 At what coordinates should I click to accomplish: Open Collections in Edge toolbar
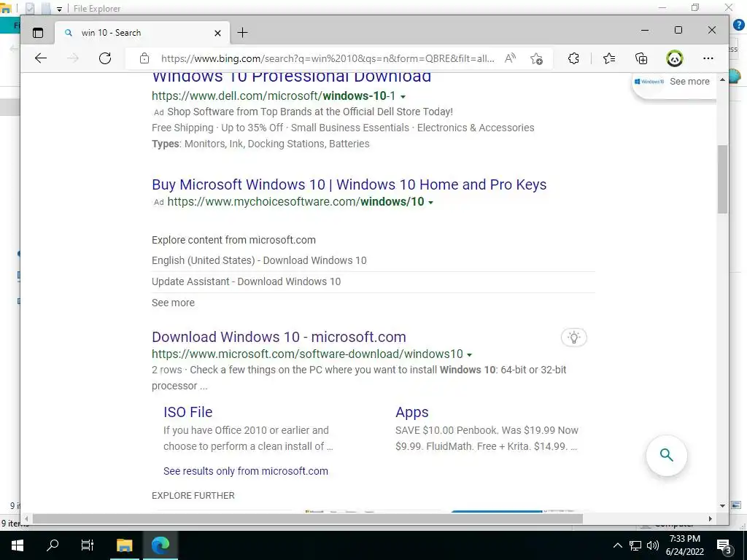[x=641, y=58]
